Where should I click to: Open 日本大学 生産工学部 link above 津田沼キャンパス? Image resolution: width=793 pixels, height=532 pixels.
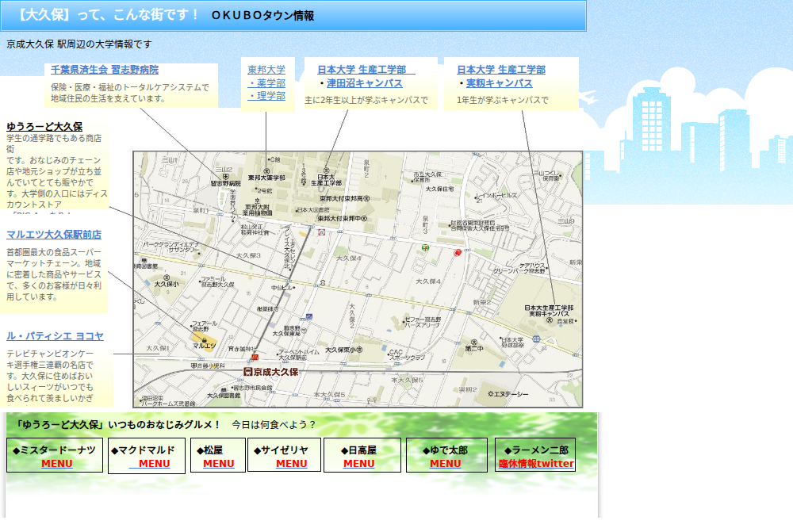[x=366, y=70]
